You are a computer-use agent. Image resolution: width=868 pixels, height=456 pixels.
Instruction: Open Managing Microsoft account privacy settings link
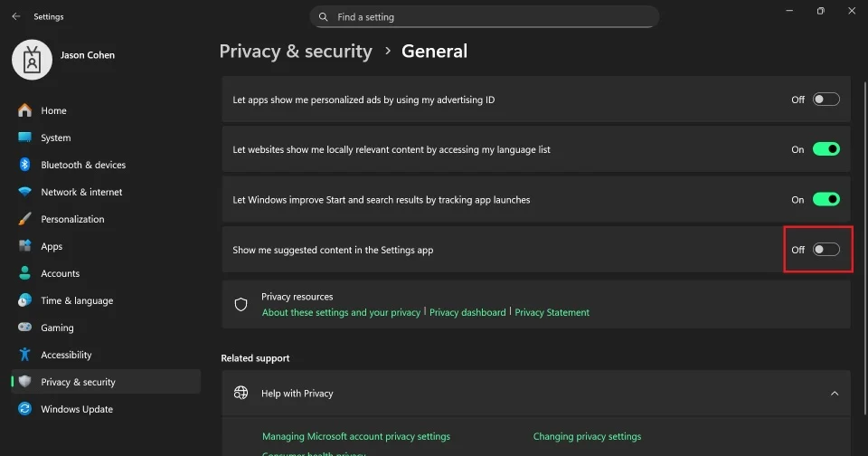(355, 436)
